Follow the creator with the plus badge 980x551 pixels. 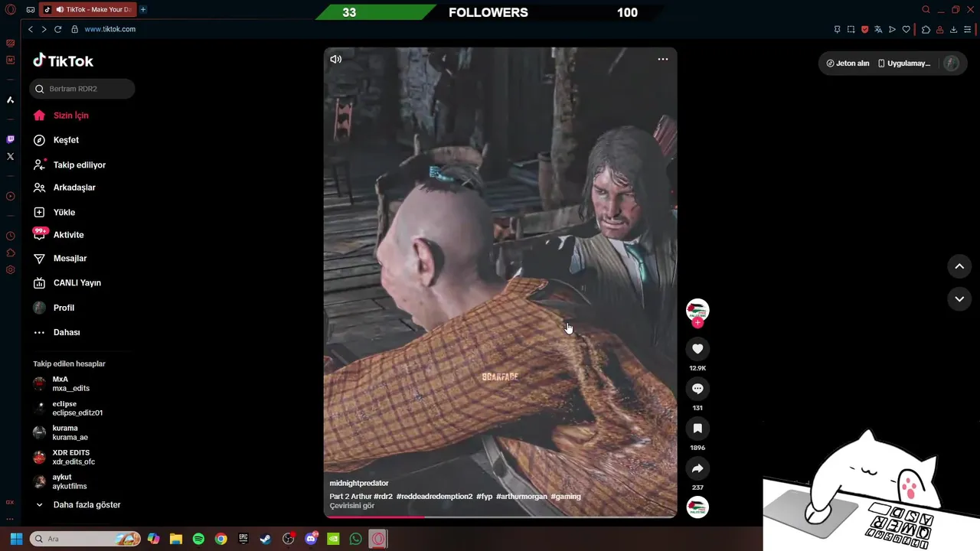tap(697, 323)
